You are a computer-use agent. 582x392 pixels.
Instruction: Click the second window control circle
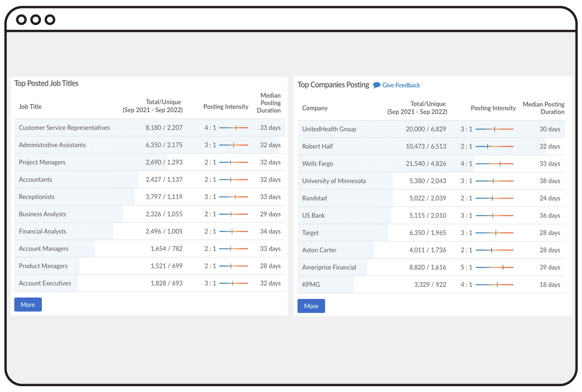tap(36, 19)
